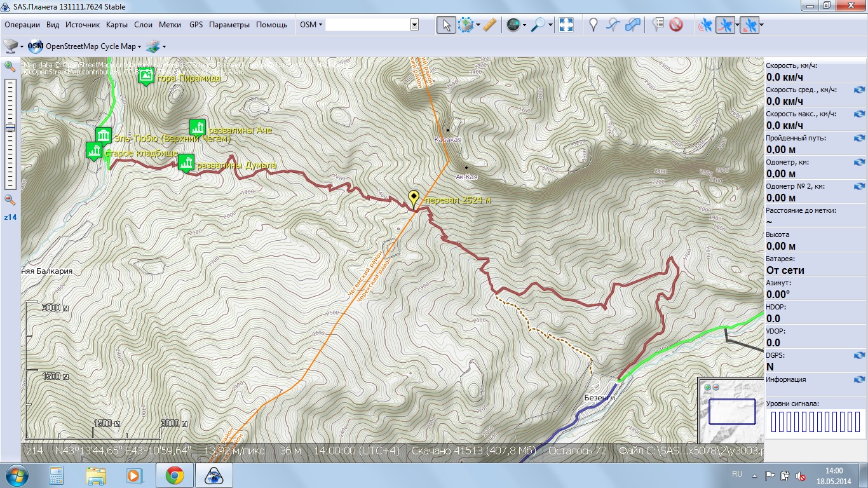Add a new placemark with pin tool

coord(593,25)
